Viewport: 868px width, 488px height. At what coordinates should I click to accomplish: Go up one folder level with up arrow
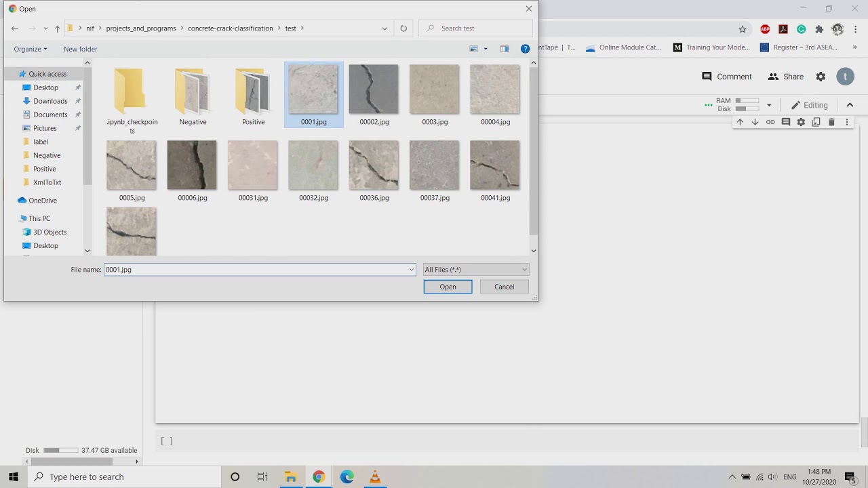[x=57, y=28]
